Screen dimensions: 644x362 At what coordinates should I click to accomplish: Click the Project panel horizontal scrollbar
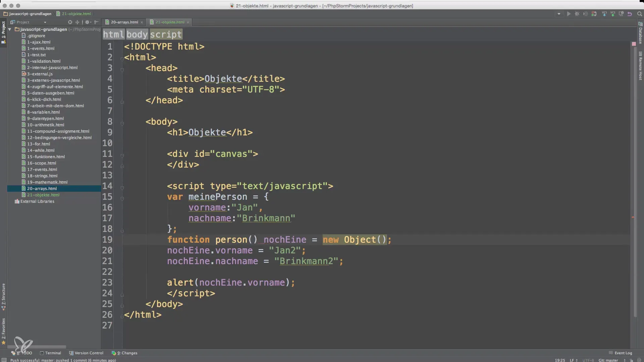[37, 347]
